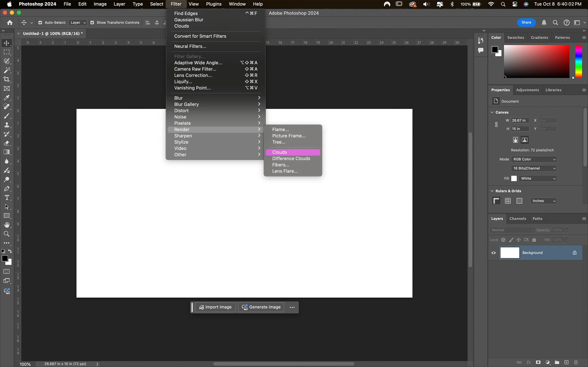
Task: Open the 16 Bits/Channel dropdown
Action: click(534, 168)
